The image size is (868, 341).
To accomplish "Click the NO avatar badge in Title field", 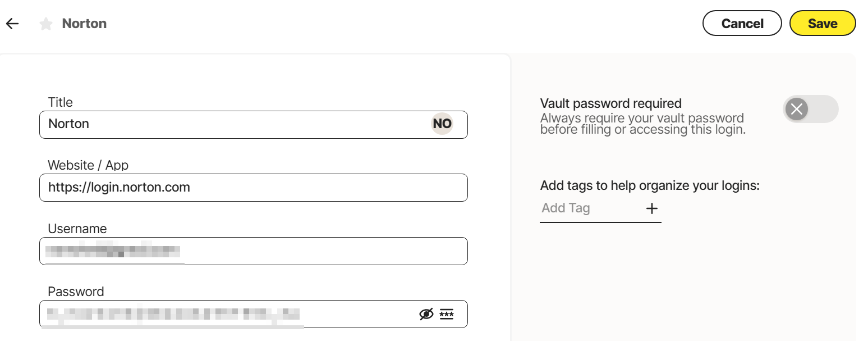I will [x=442, y=124].
